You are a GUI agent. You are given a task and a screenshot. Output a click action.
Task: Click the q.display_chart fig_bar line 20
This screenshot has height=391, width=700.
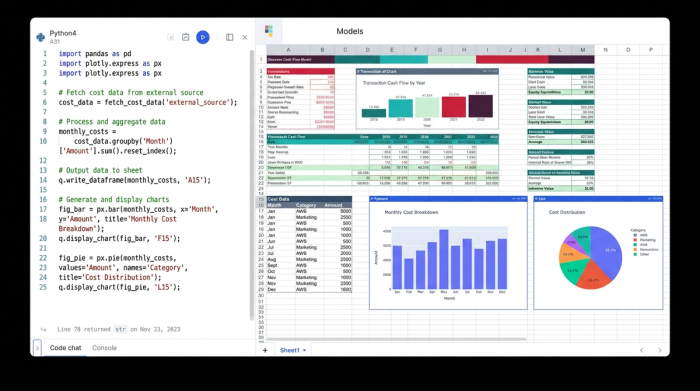119,238
